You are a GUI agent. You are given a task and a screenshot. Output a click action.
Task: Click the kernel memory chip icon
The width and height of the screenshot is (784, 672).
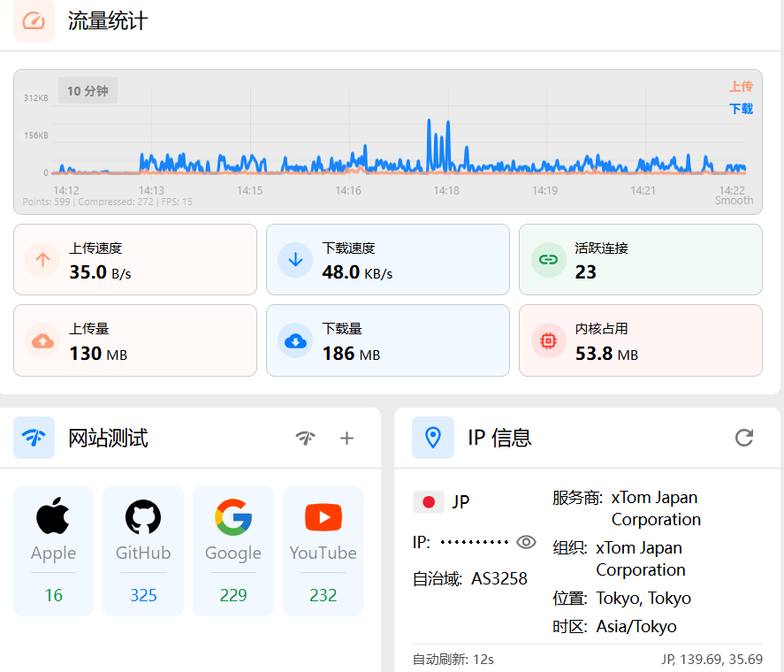click(x=549, y=340)
